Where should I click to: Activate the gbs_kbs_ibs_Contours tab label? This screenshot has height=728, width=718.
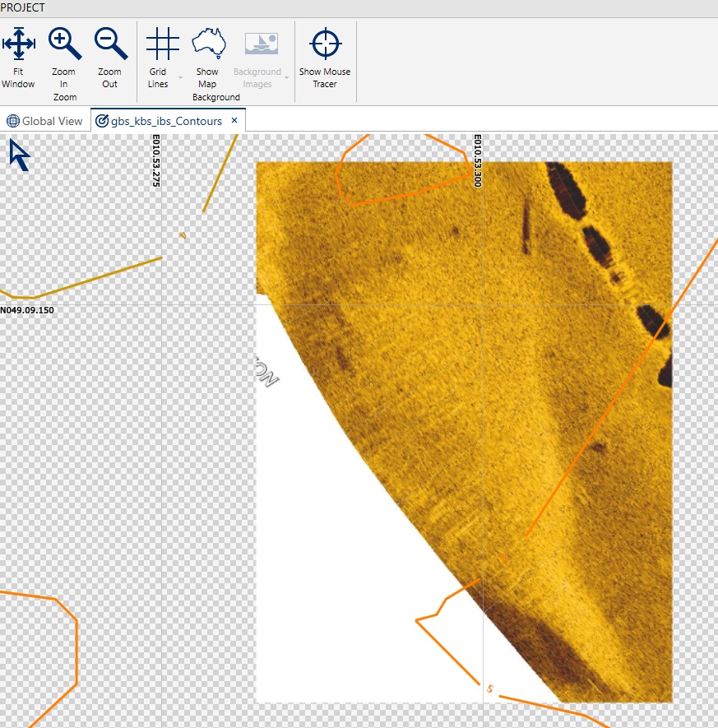(x=166, y=121)
